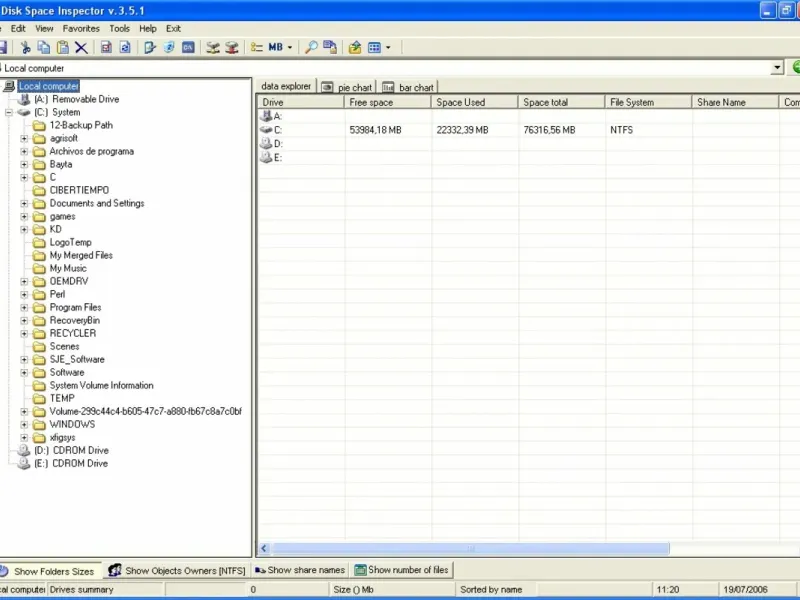Click the file properties icon beside magnifier
The image size is (800, 600).
click(330, 47)
